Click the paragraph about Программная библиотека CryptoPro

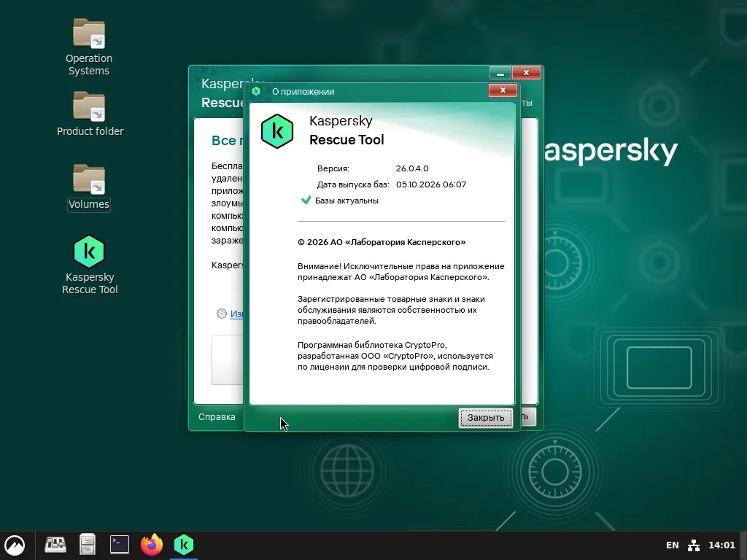coord(395,356)
